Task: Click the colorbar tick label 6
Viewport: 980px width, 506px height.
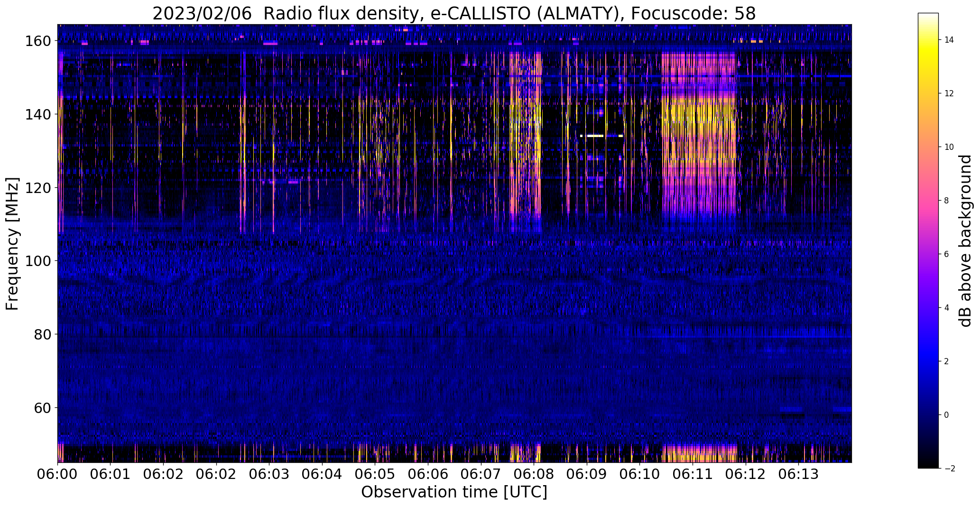Action: point(946,254)
